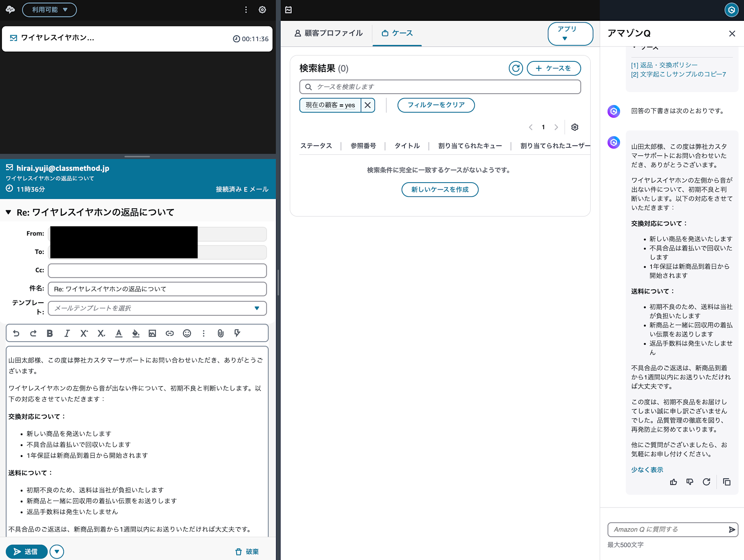Screen dimensions: 744x560
Task: Click the attachment paperclip icon
Action: pyautogui.click(x=221, y=333)
